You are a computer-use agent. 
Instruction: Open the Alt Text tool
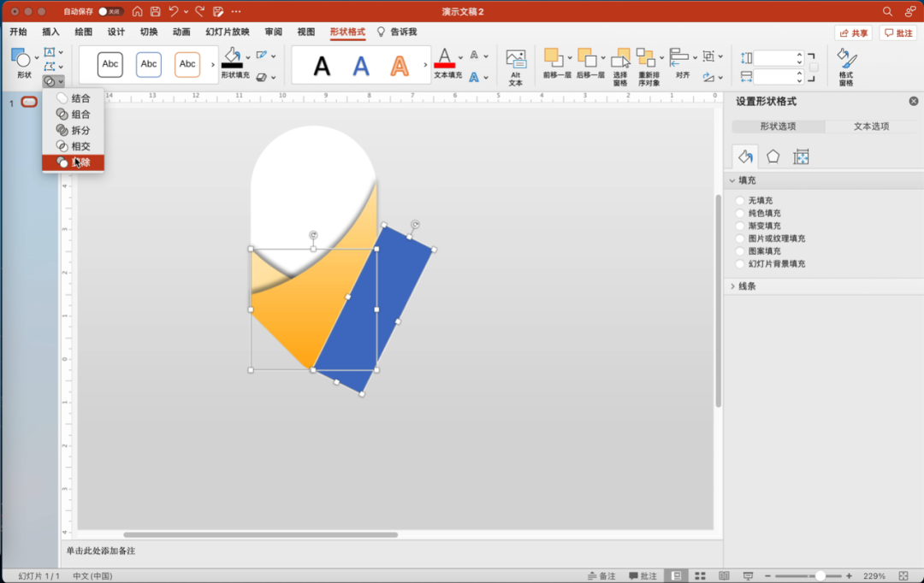[516, 68]
